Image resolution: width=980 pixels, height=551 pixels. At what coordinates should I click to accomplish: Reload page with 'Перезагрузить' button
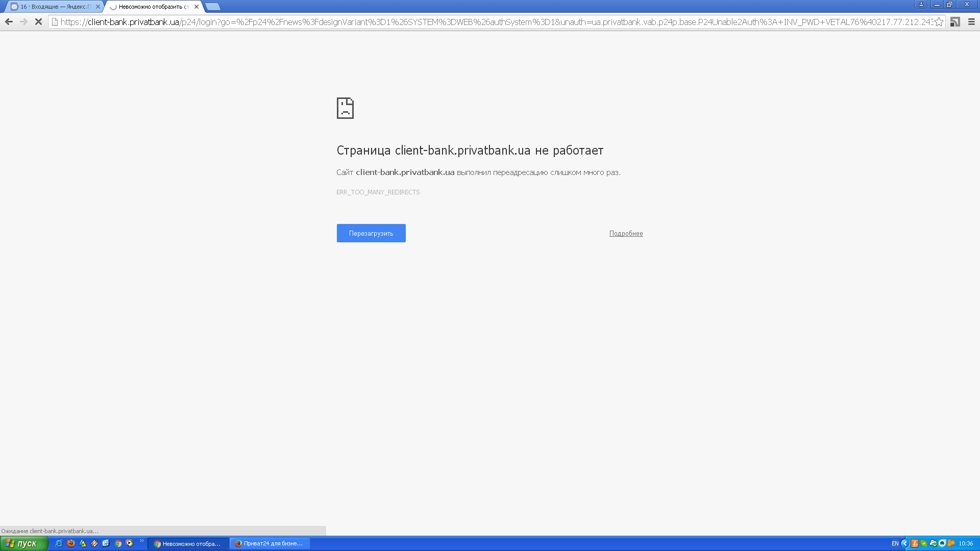click(371, 233)
